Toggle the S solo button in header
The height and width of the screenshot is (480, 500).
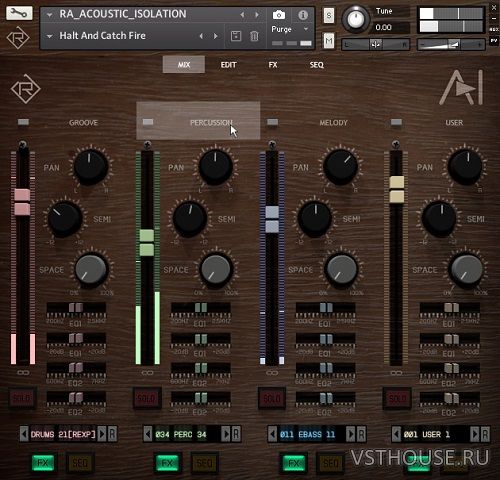click(329, 16)
